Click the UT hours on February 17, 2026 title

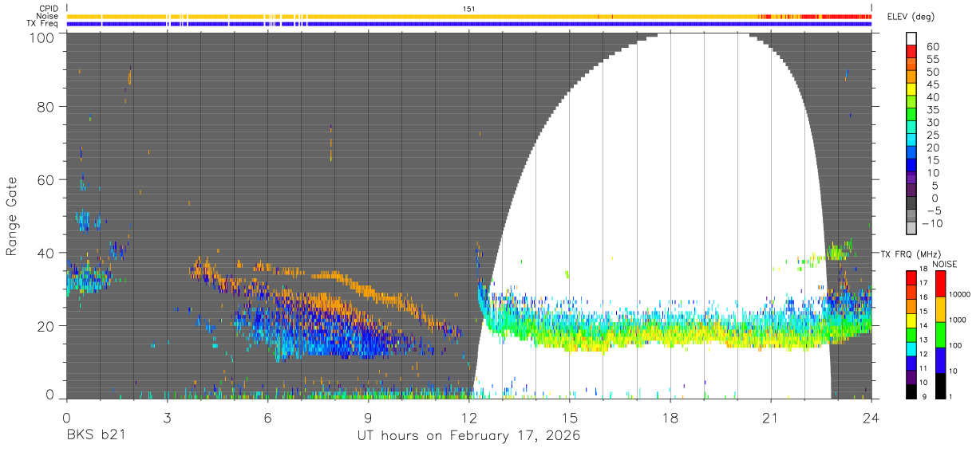tap(468, 436)
